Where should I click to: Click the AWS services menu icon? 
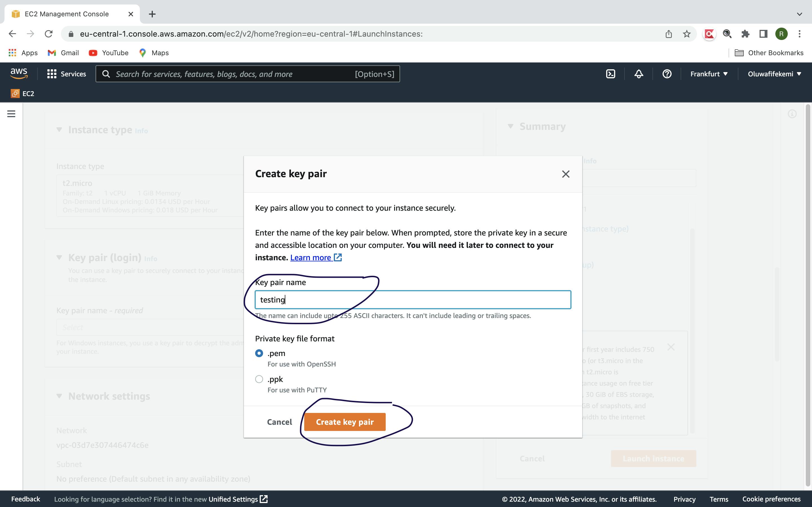pos(51,74)
